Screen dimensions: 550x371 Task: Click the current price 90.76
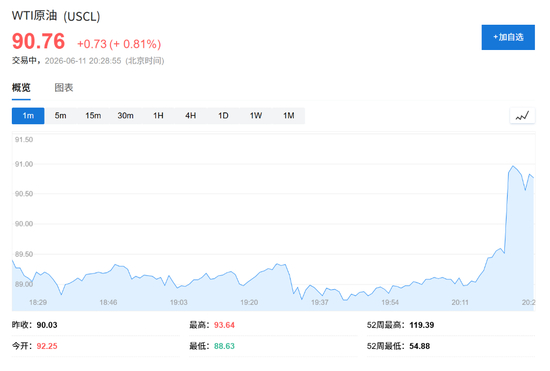pos(39,41)
